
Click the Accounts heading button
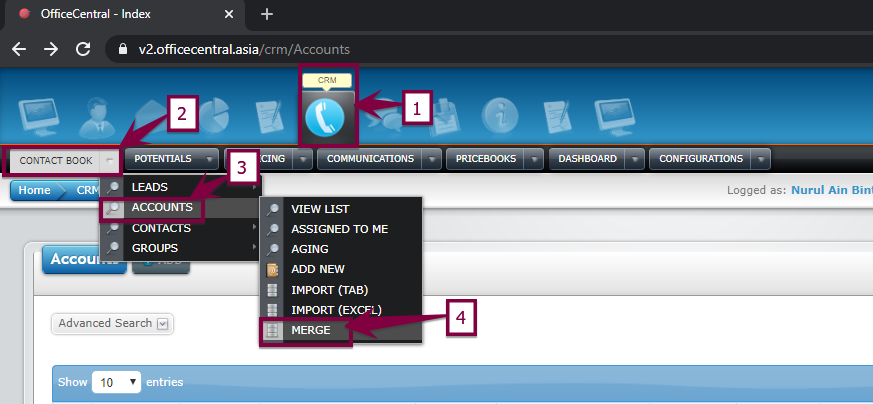point(85,259)
